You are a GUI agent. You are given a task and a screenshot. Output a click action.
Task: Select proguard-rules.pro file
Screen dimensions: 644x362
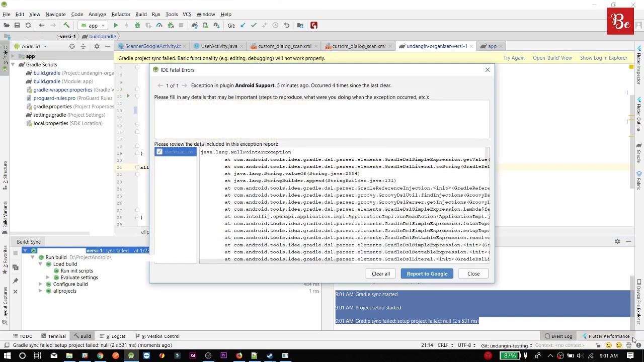tap(69, 98)
